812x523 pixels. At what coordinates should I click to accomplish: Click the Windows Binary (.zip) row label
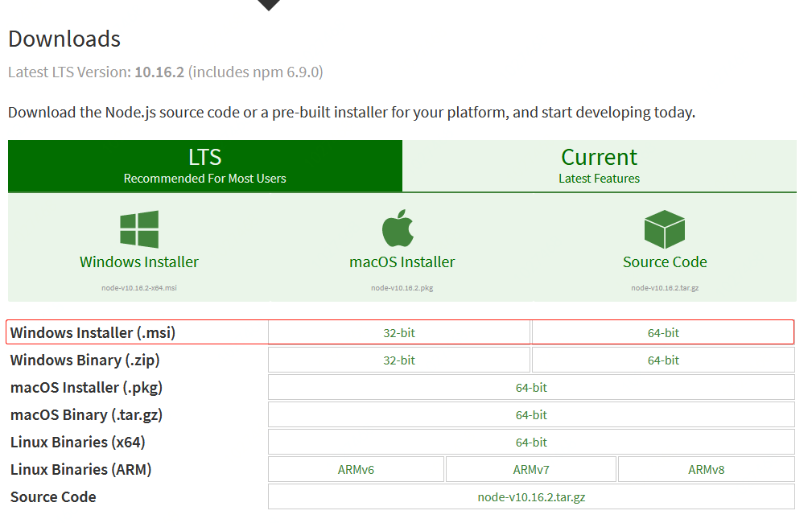click(x=85, y=360)
